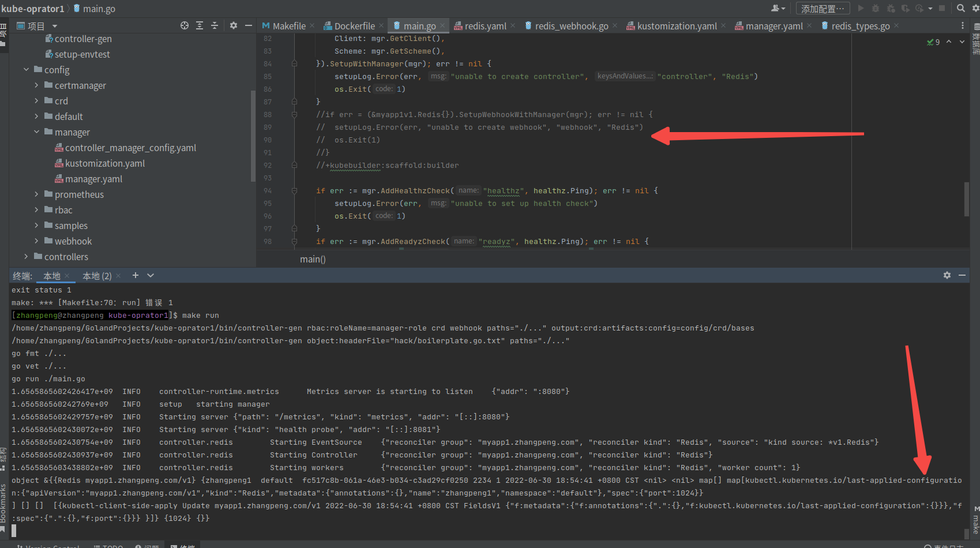Open terminal panel settings gear

[x=947, y=276]
